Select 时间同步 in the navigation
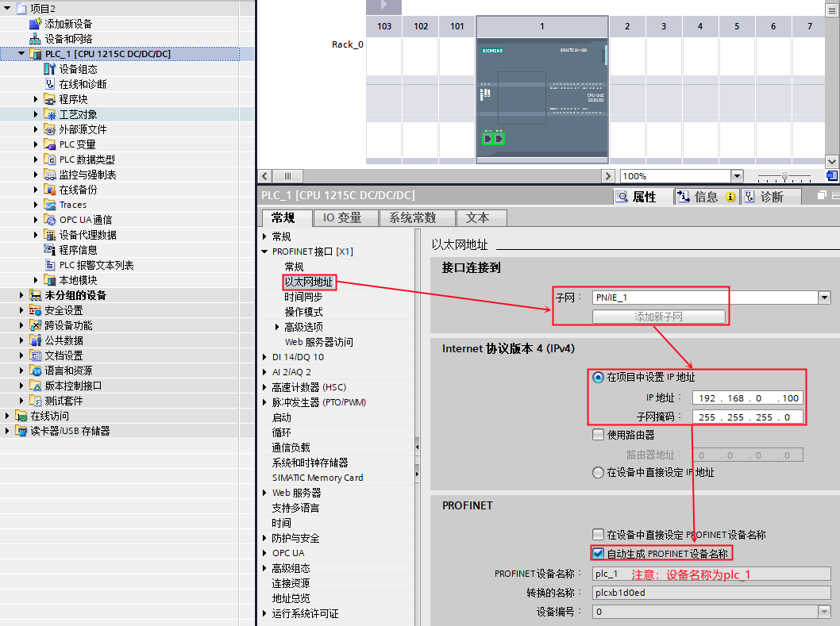The height and width of the screenshot is (626, 840). (x=303, y=297)
